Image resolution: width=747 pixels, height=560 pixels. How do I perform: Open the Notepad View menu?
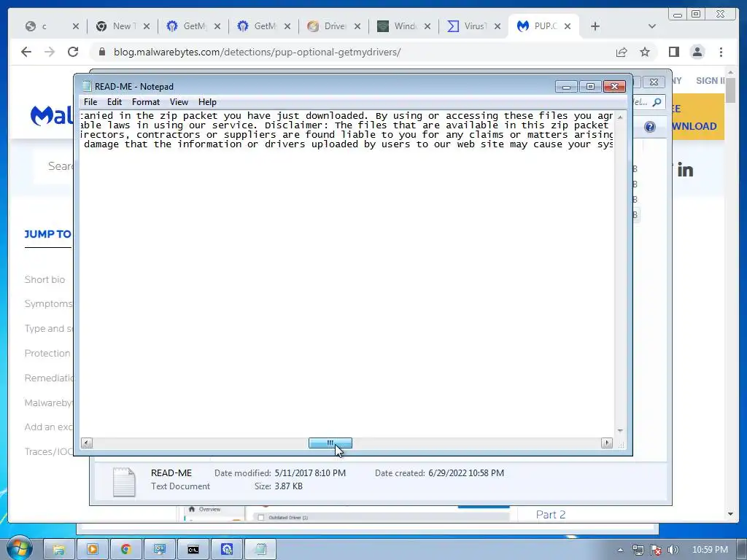click(x=179, y=102)
